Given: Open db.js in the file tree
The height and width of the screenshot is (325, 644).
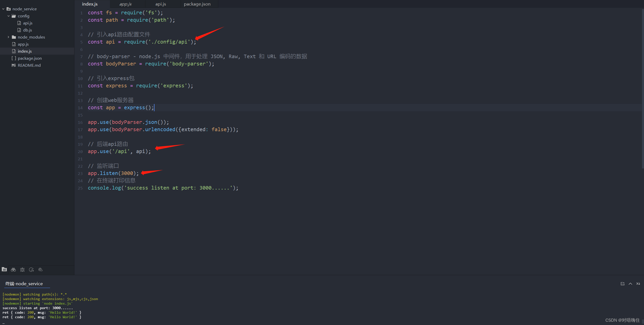Looking at the screenshot, I should coord(27,30).
